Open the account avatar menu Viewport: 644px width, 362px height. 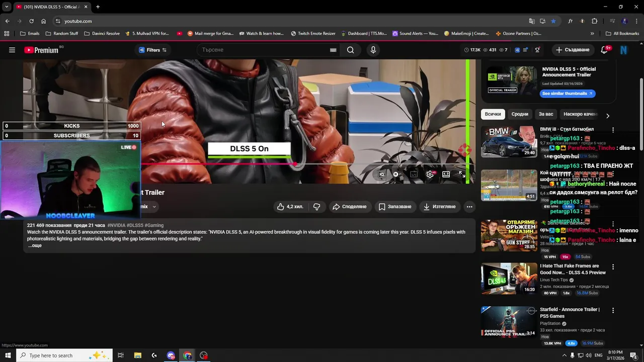(624, 50)
